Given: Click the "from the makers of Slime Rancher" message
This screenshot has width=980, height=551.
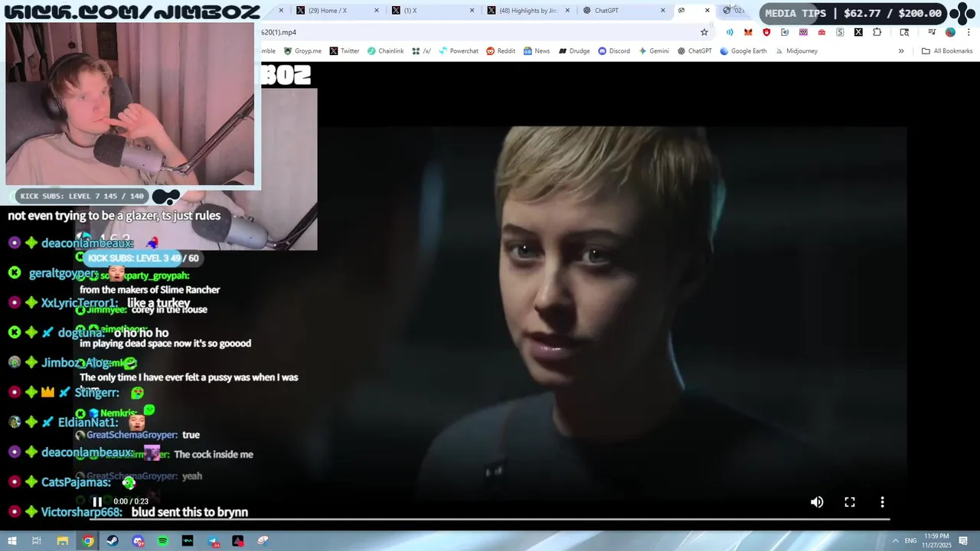Looking at the screenshot, I should 150,290.
